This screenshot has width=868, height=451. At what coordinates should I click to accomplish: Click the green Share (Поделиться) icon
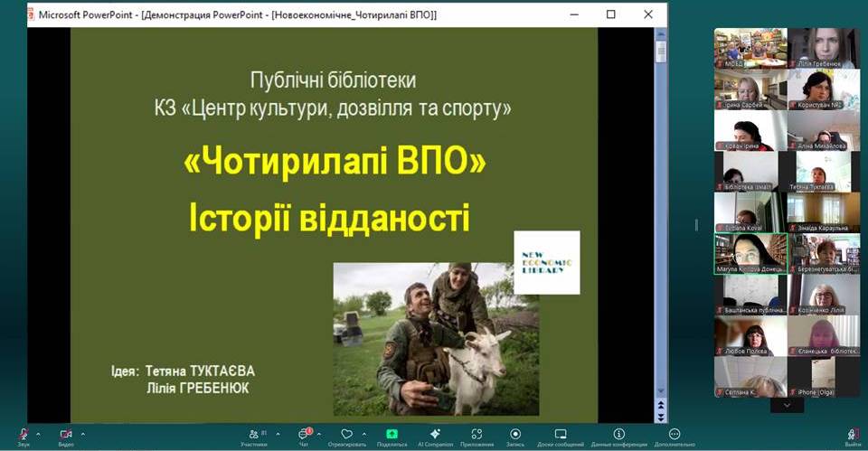click(392, 435)
